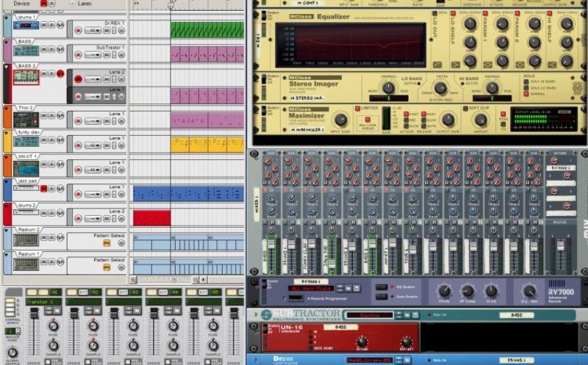This screenshot has width=588, height=365.
Task: Mute the drums 1 track
Action: tap(44, 25)
